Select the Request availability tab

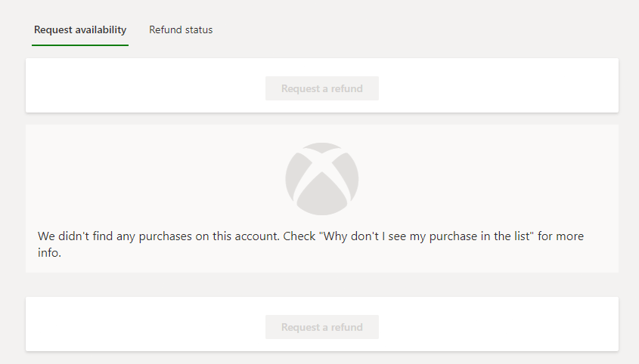(x=80, y=29)
